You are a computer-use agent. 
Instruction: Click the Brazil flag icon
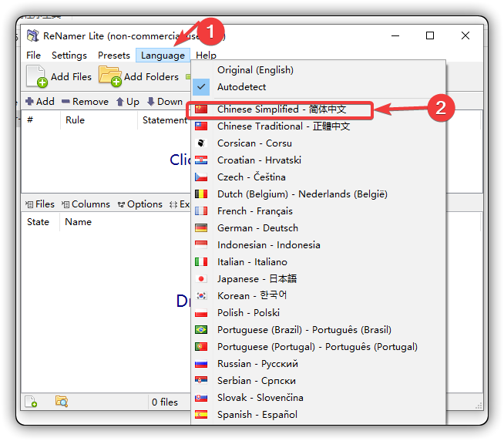[201, 330]
